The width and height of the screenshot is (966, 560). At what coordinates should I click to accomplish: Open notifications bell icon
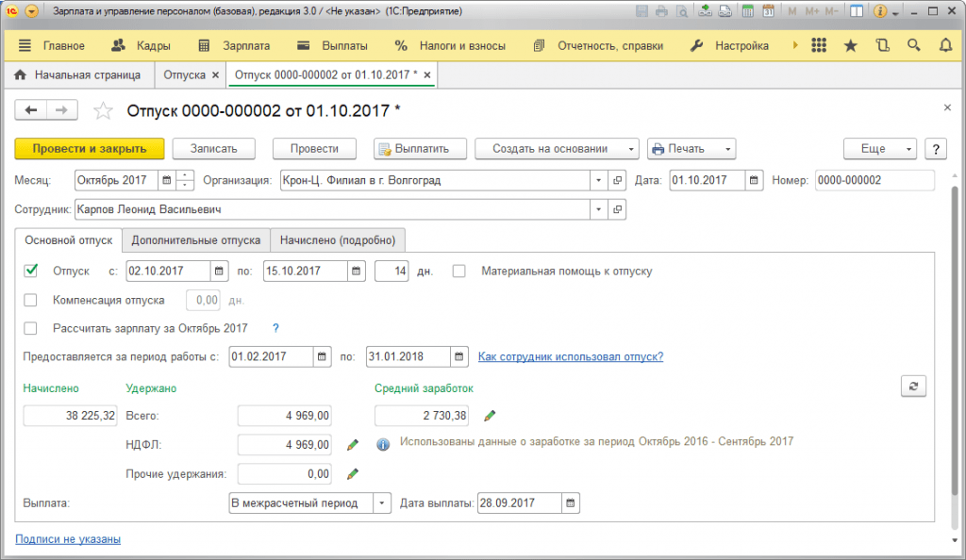945,45
